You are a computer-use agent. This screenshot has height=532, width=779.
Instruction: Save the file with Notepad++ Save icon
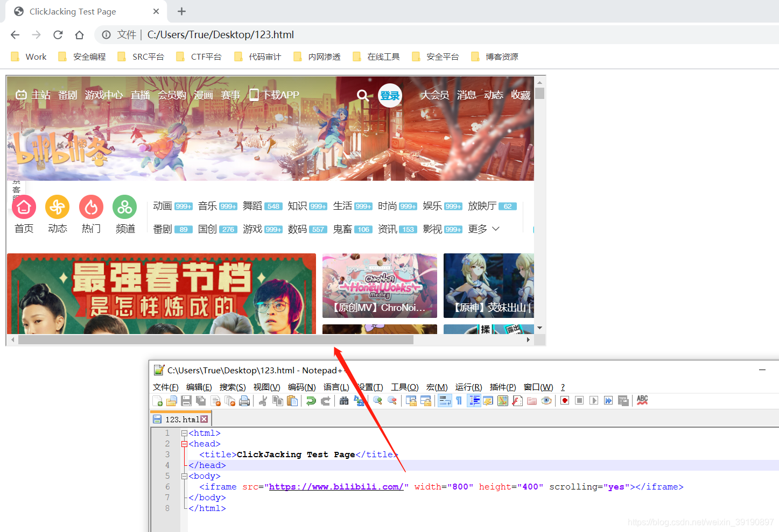[186, 401]
